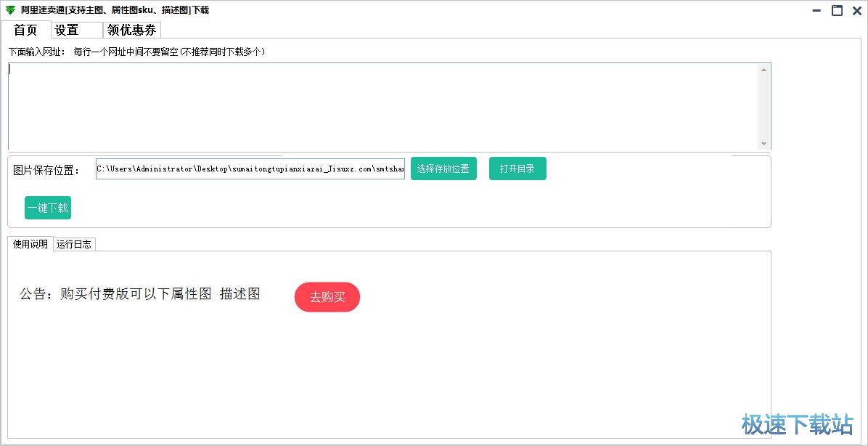Click the image save path field
Viewport: 868px width, 446px height.
[x=250, y=169]
